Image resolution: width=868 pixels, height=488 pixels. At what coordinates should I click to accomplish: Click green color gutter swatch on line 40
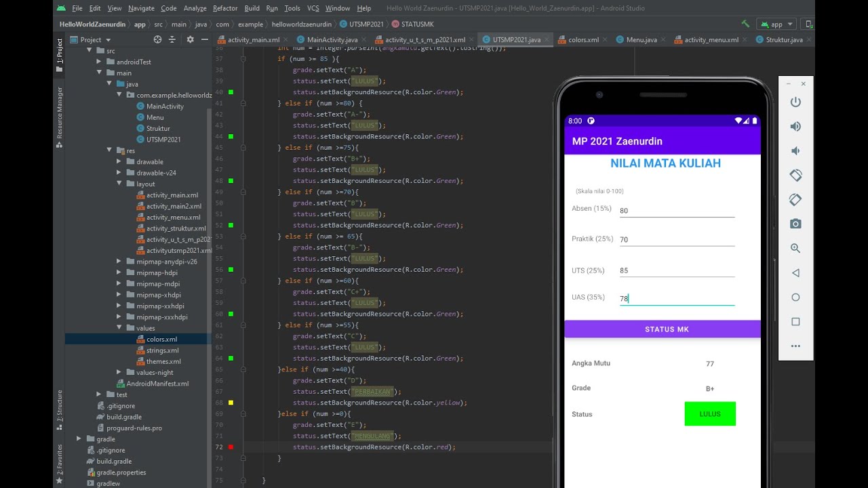click(231, 92)
